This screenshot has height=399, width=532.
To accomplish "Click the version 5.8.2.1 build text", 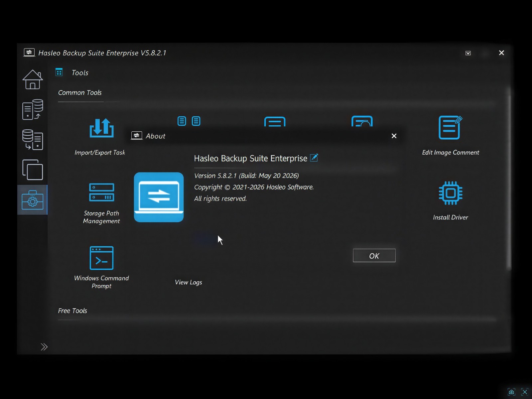I will (x=246, y=176).
